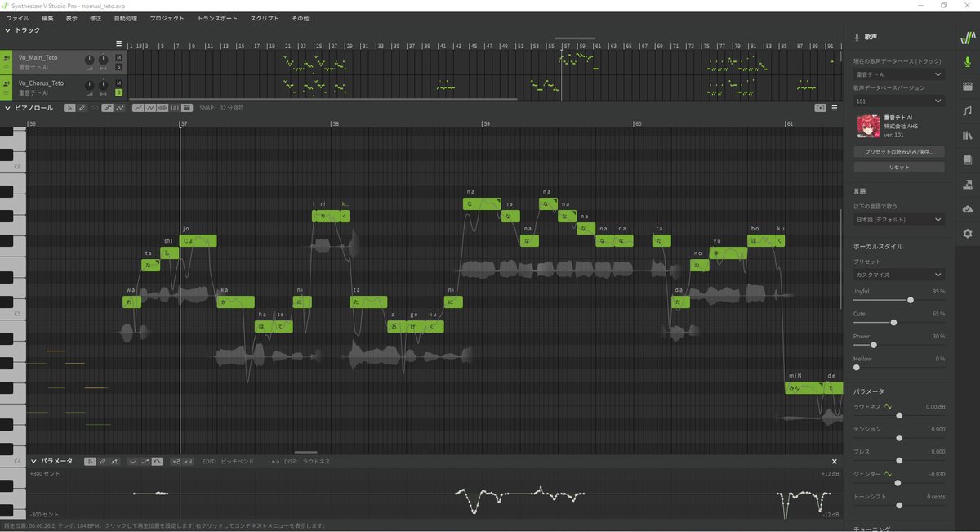This screenshot has height=532, width=980.
Task: Open EDIT ピッチベンド parameter selector
Action: point(229,462)
